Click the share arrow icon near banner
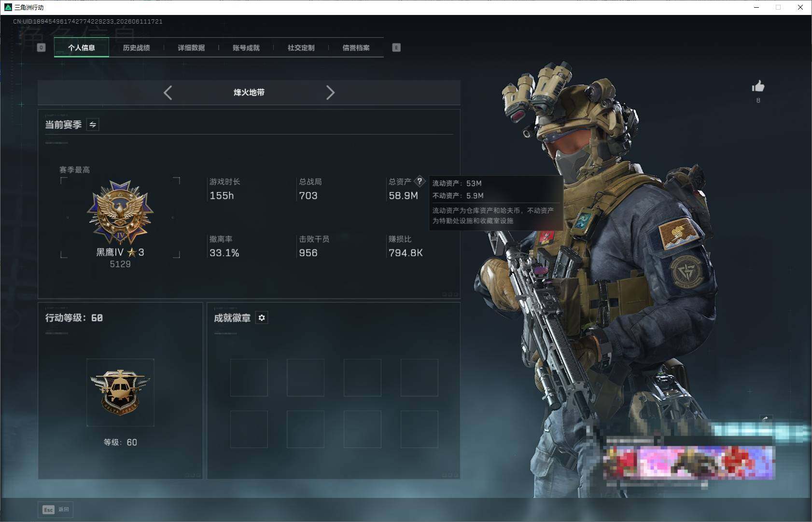Viewport: 812px width, 522px height. (765, 419)
